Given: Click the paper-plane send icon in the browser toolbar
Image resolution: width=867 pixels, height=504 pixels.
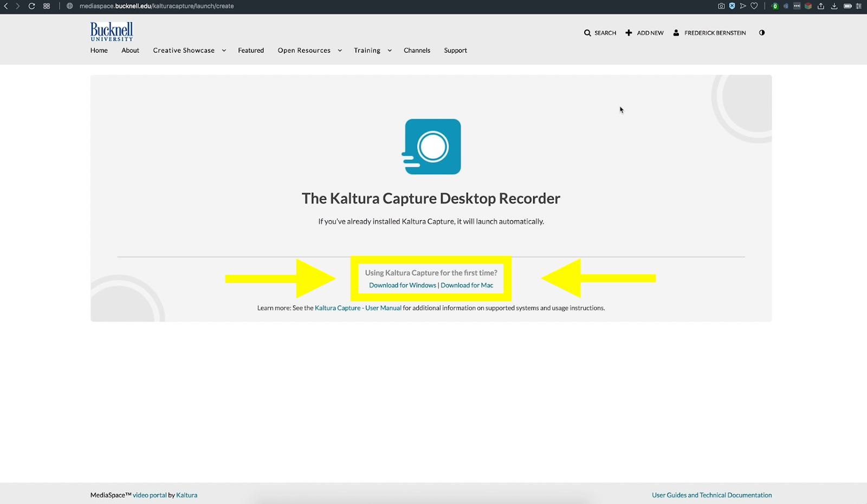Looking at the screenshot, I should coord(743,6).
